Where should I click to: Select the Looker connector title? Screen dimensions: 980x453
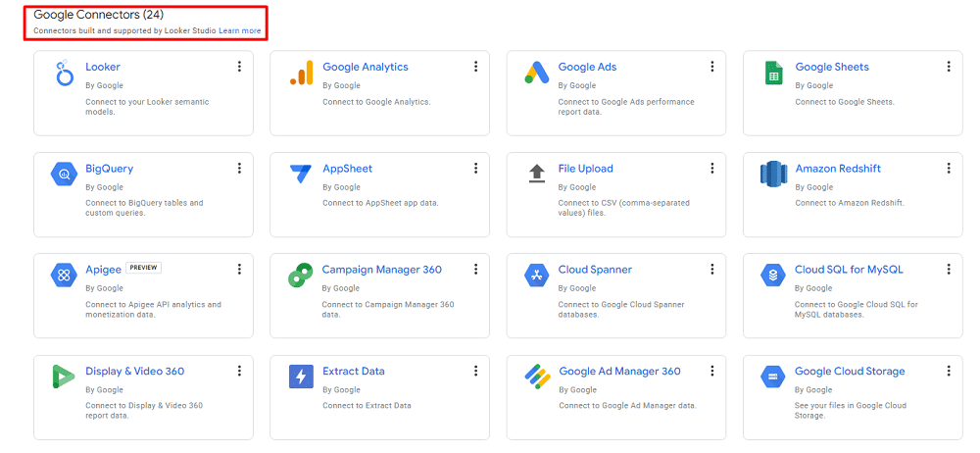click(x=103, y=67)
